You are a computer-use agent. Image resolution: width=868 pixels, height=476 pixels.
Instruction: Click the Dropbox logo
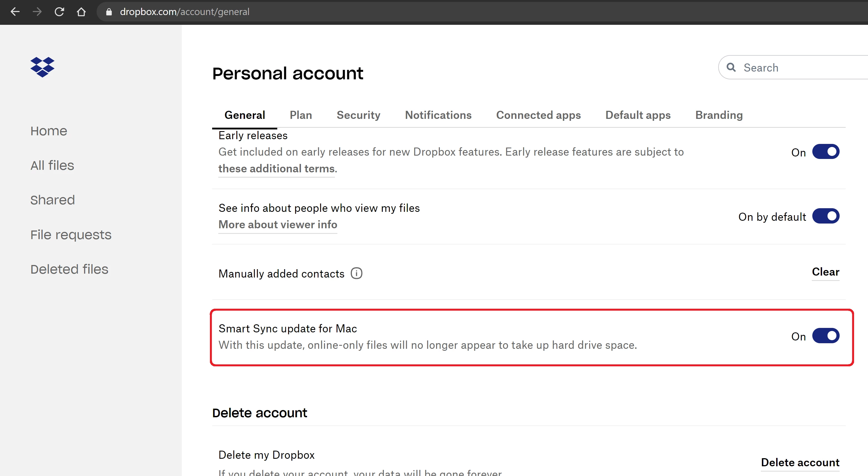tap(43, 67)
